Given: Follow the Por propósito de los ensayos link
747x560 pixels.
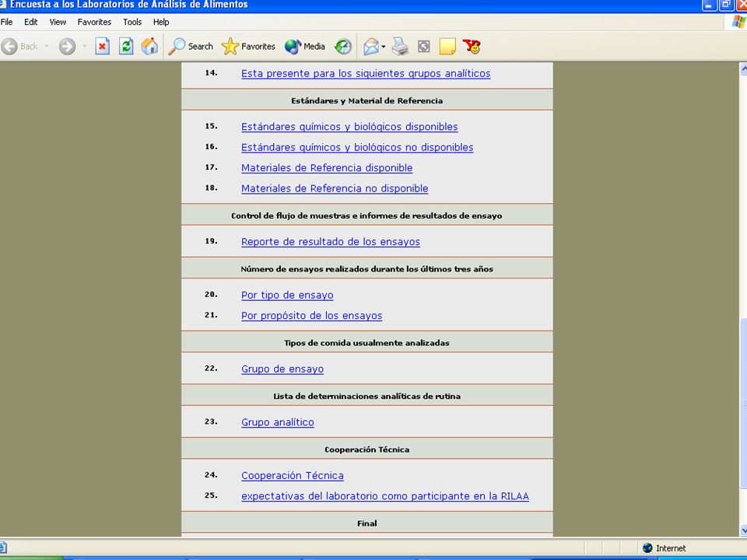Looking at the screenshot, I should 311,315.
